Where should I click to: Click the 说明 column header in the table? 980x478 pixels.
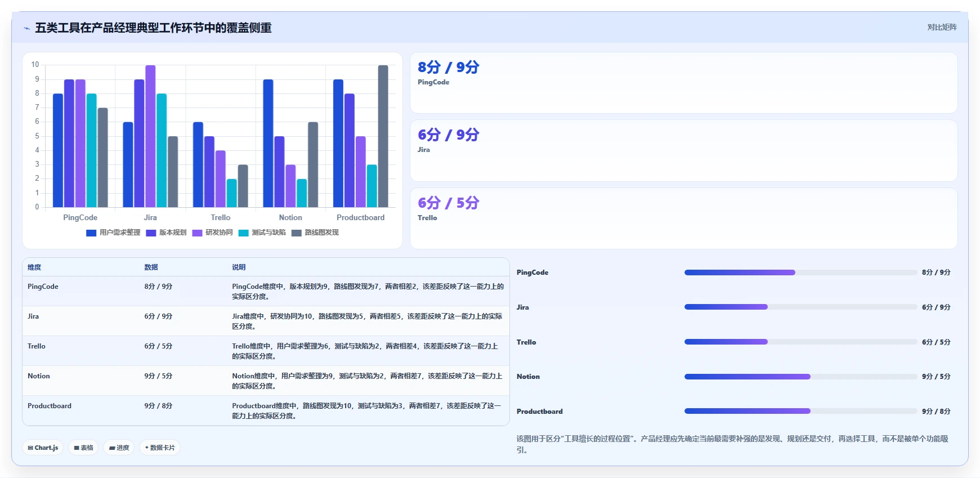click(239, 267)
